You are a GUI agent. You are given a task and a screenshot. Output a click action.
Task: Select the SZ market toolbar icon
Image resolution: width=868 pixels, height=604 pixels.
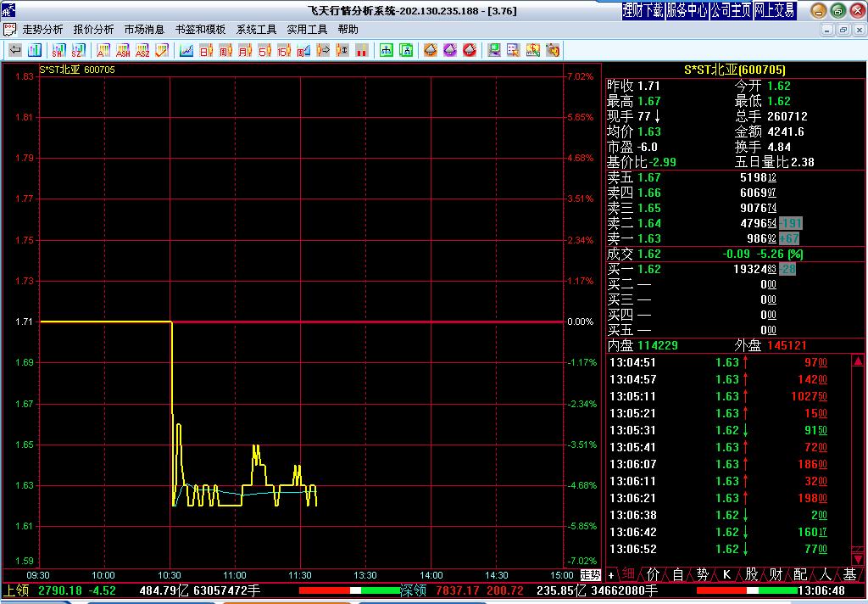click(x=78, y=50)
